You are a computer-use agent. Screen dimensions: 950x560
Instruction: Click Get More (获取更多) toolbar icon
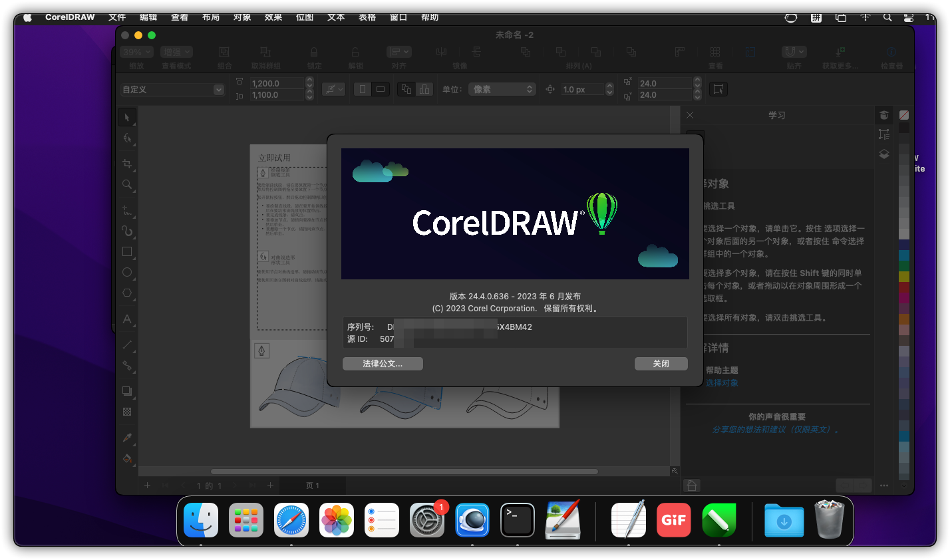point(840,52)
